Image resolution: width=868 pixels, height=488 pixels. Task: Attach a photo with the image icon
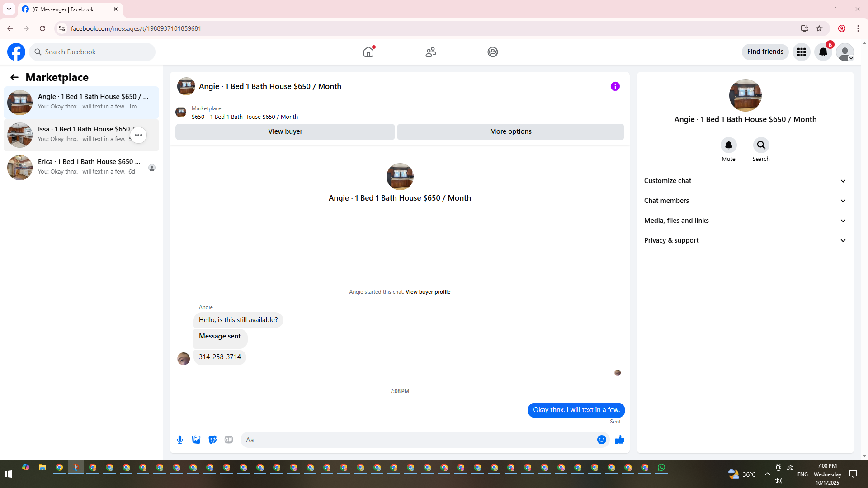[x=196, y=440]
